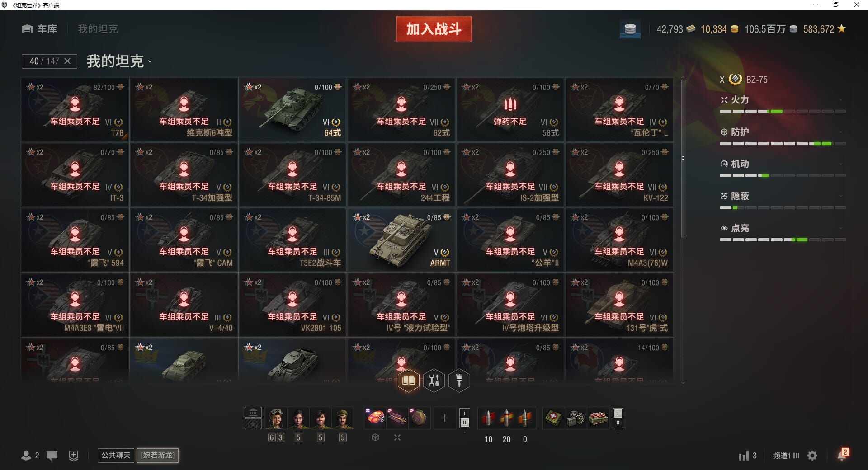The height and width of the screenshot is (470, 868).
Task: Switch consumables loadout to set I
Action: (618, 413)
